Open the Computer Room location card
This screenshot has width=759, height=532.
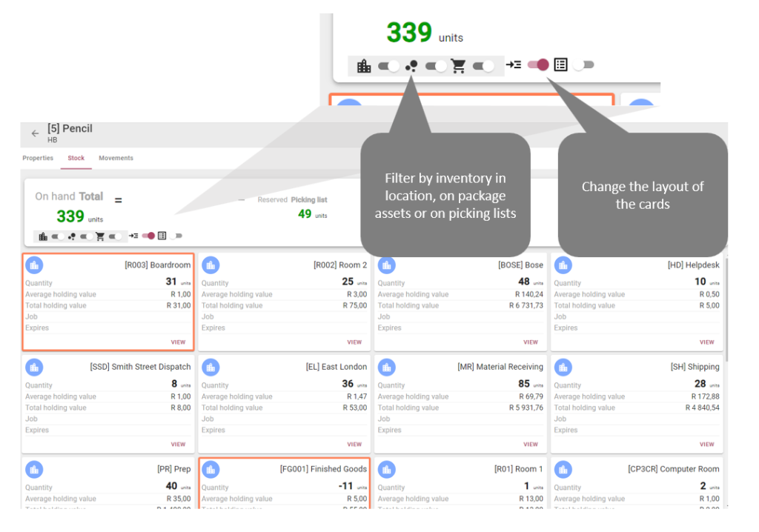(639, 482)
